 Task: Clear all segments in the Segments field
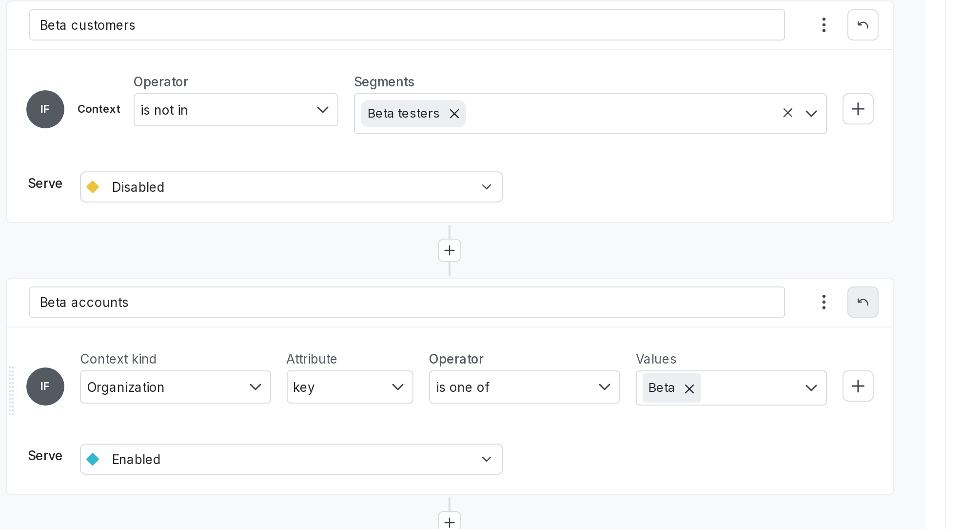click(x=787, y=113)
